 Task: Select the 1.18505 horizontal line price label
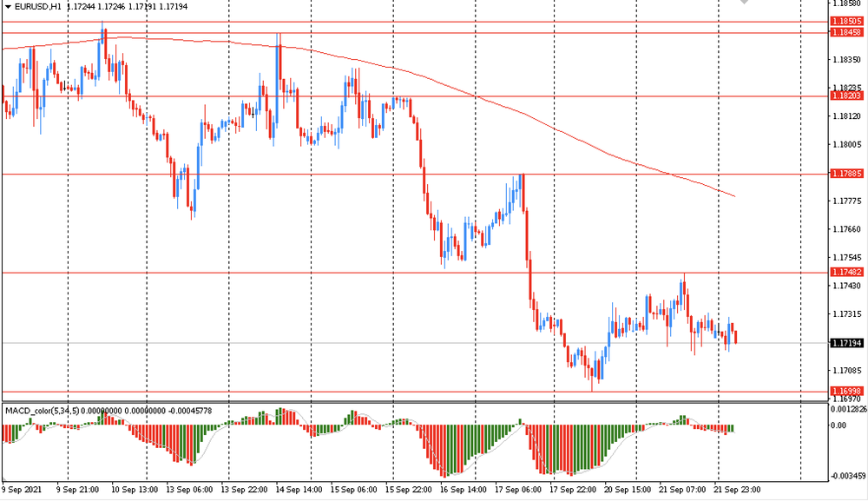coord(847,21)
